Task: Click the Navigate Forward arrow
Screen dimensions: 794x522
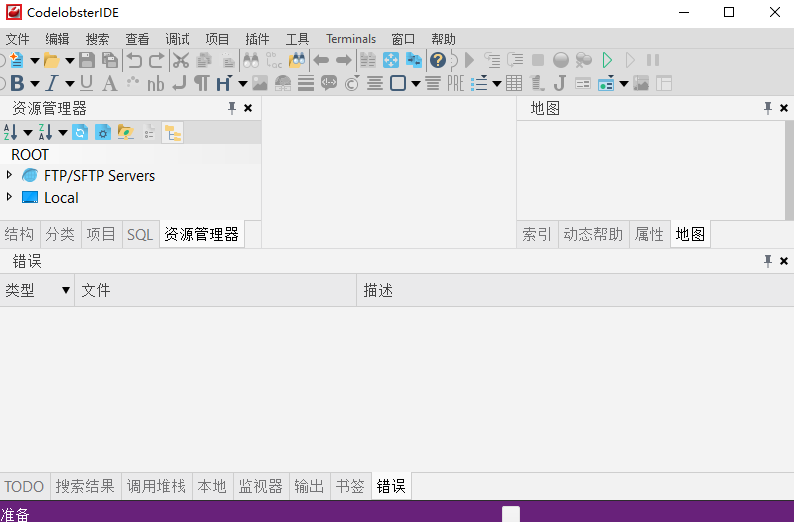Action: (x=344, y=60)
